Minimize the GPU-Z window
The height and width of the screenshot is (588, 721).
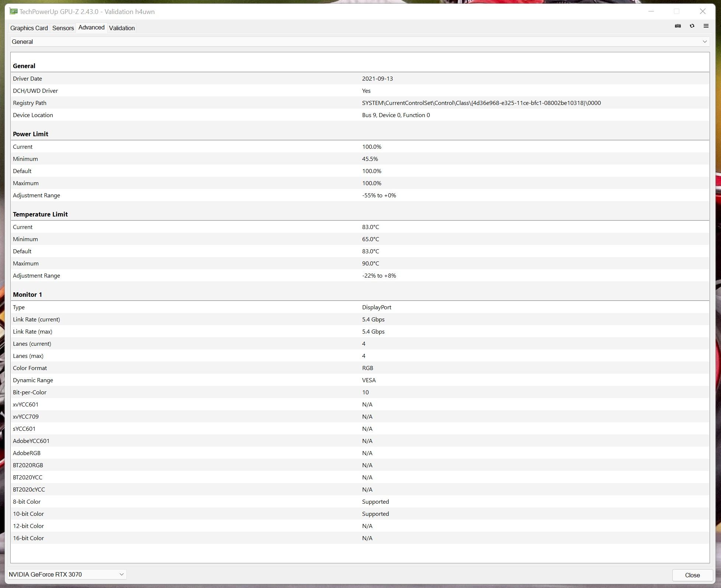click(651, 11)
